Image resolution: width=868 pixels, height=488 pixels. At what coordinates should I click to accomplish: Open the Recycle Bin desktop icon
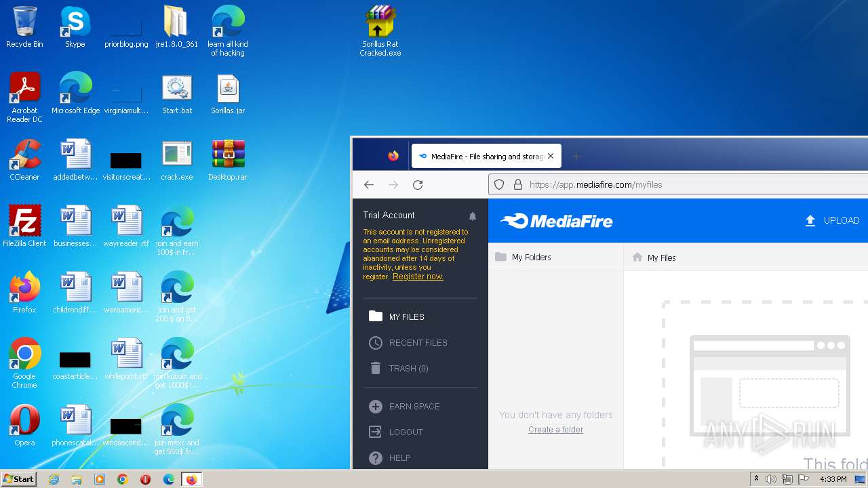coord(24,27)
